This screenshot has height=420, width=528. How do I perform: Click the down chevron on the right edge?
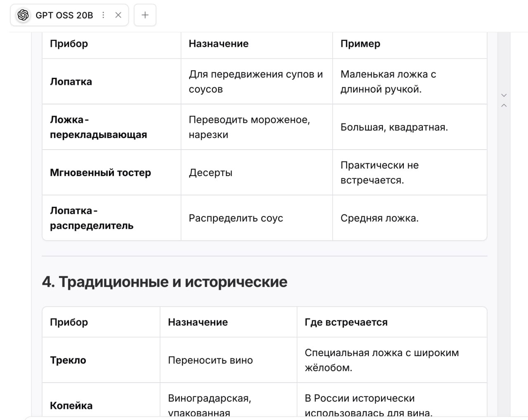pos(504,95)
